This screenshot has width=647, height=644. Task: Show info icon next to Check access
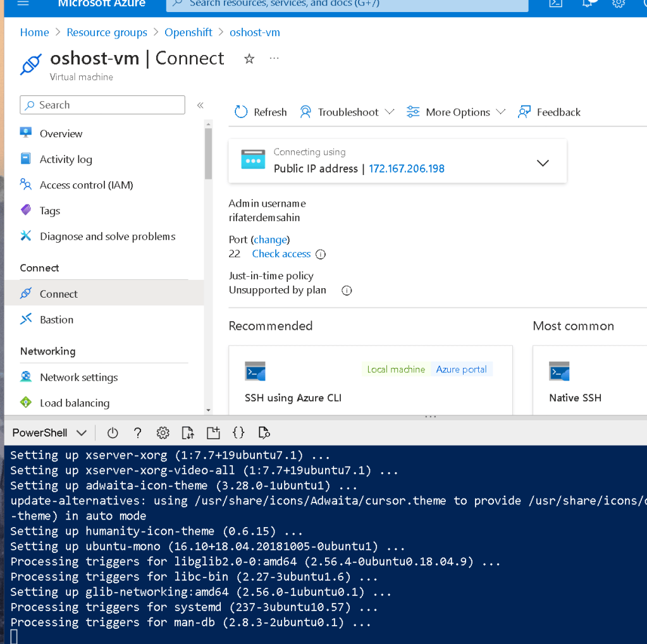[x=321, y=255]
